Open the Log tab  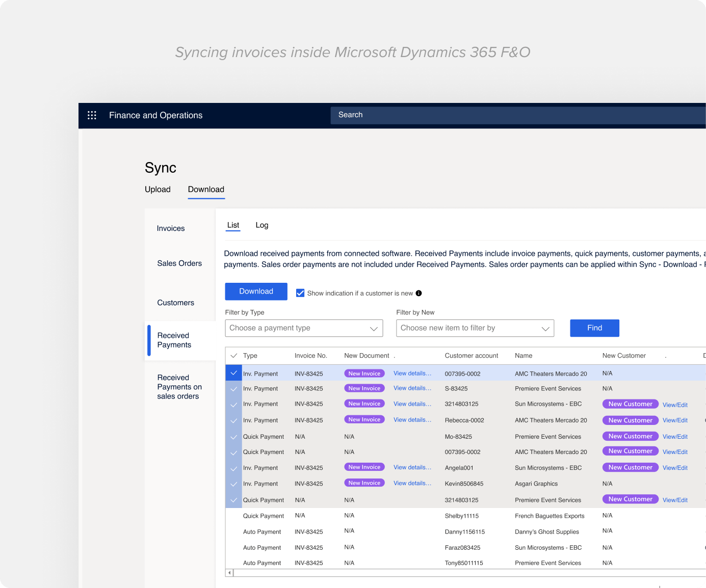(x=262, y=225)
